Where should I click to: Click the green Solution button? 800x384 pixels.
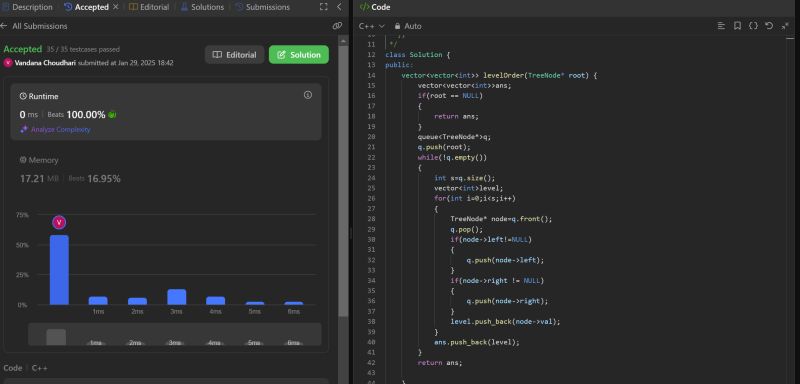pos(299,55)
